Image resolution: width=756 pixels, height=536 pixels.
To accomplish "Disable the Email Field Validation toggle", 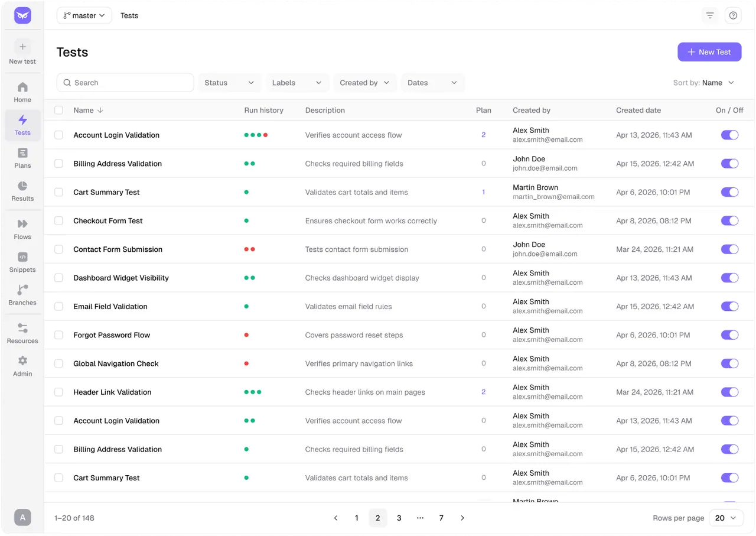I will pos(729,306).
